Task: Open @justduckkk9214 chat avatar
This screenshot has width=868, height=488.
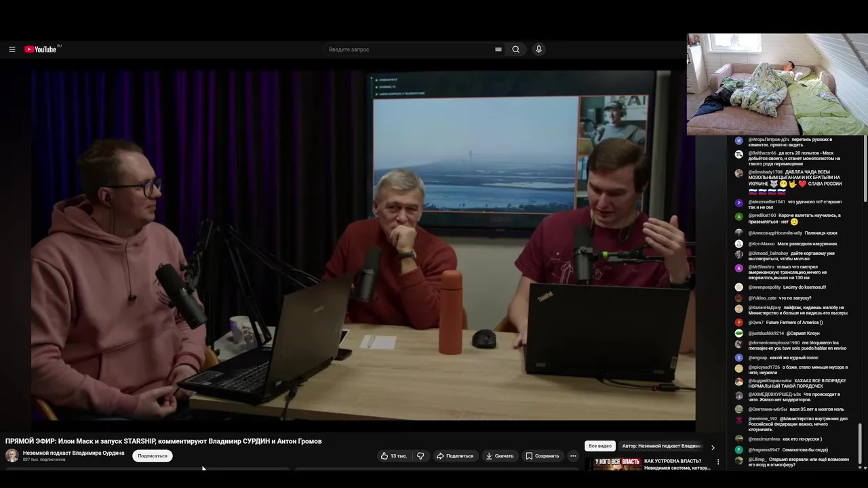Action: pos(738,333)
